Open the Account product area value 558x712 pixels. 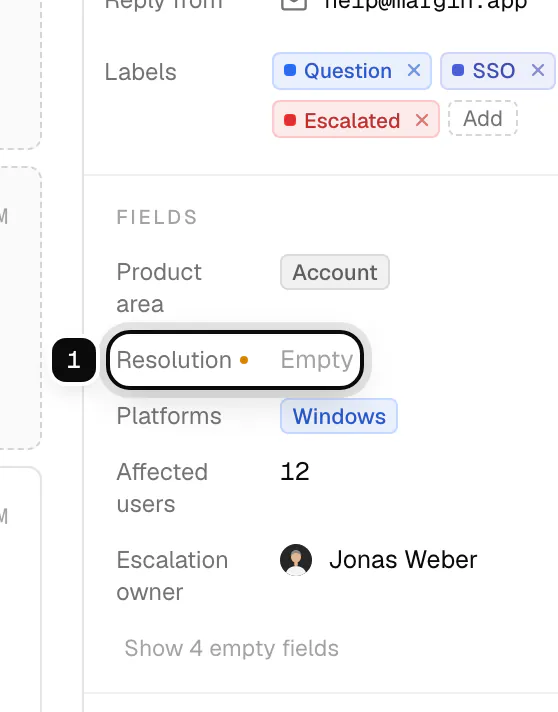tap(335, 272)
